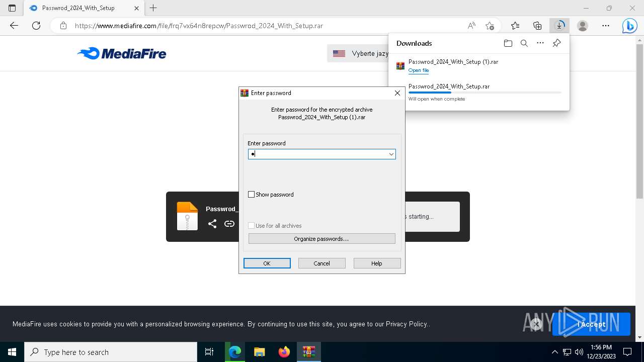Click the Windows Start button
The width and height of the screenshot is (644, 362).
[x=12, y=352]
